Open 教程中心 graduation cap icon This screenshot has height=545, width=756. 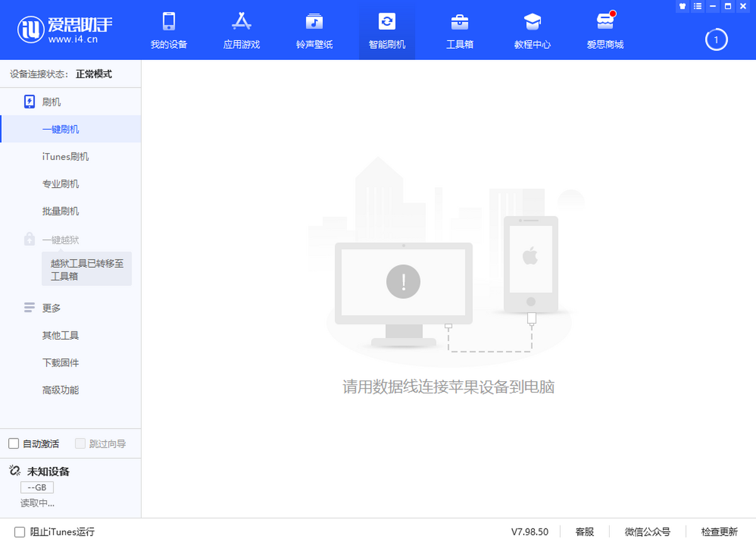pos(532,22)
